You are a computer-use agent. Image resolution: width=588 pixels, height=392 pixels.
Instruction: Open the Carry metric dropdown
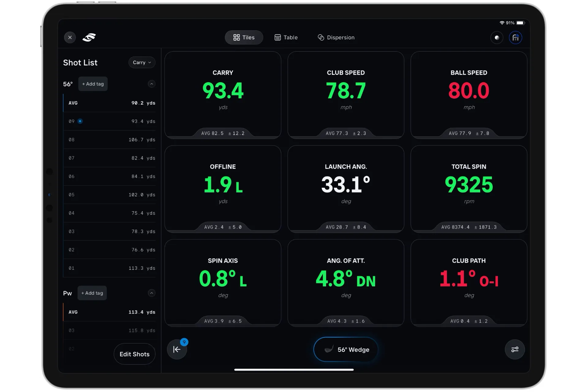(x=142, y=62)
